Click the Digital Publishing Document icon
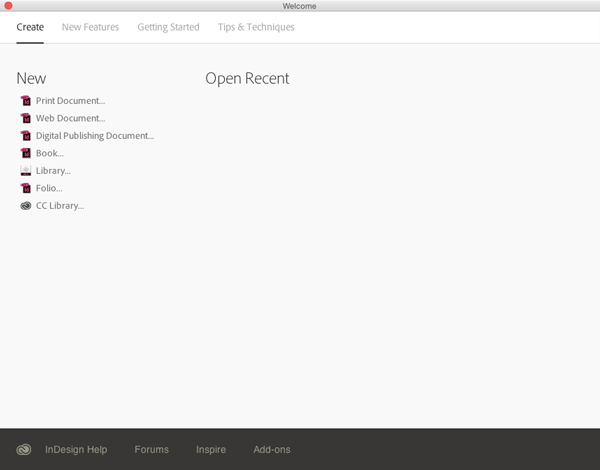 (x=26, y=136)
